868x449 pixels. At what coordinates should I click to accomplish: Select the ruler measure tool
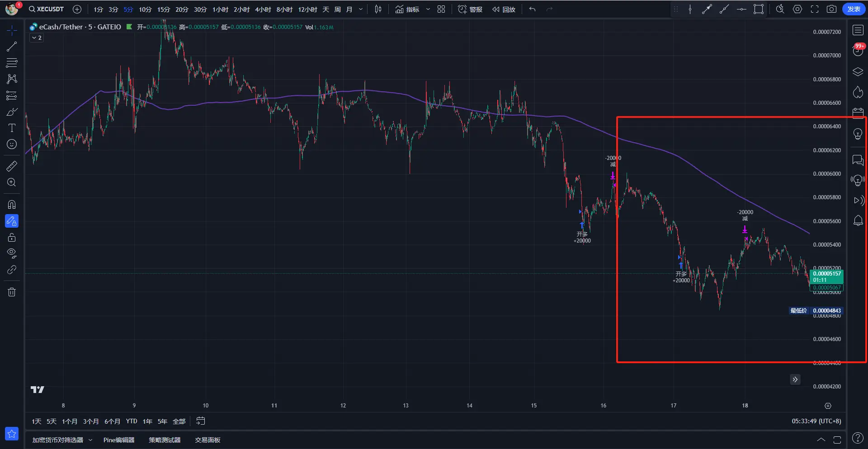click(12, 166)
